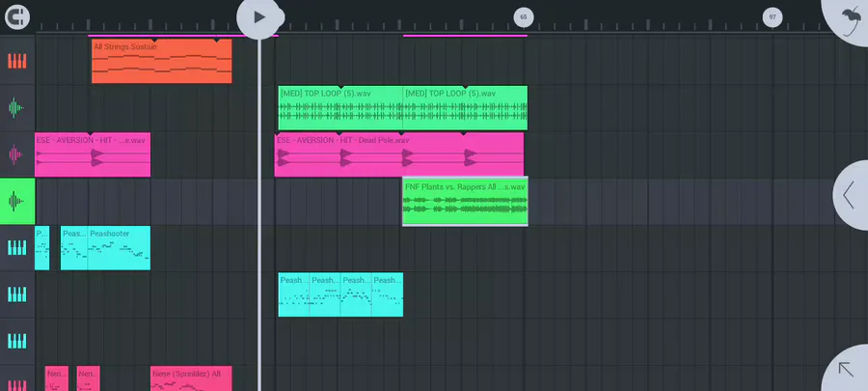Select the clip labeled Peas...
Screen dimensions: 868x391
pyautogui.click(x=74, y=247)
